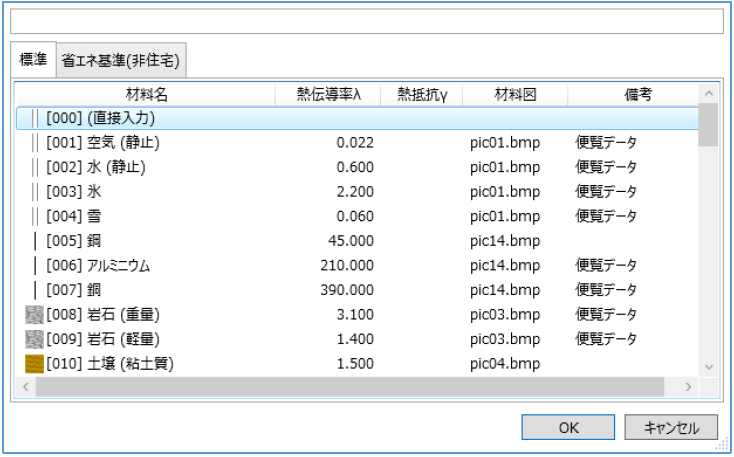
Task: Click the text input field at the top
Action: pos(366,22)
